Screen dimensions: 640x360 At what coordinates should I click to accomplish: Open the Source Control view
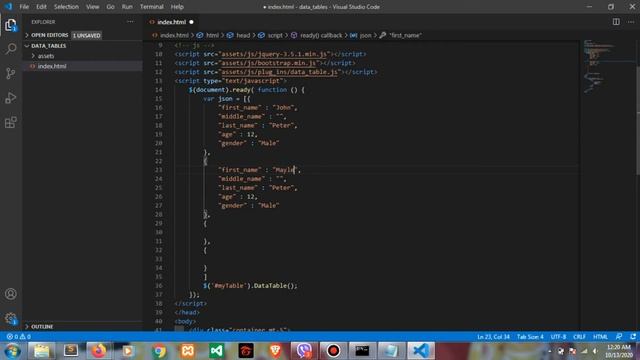tap(11, 73)
